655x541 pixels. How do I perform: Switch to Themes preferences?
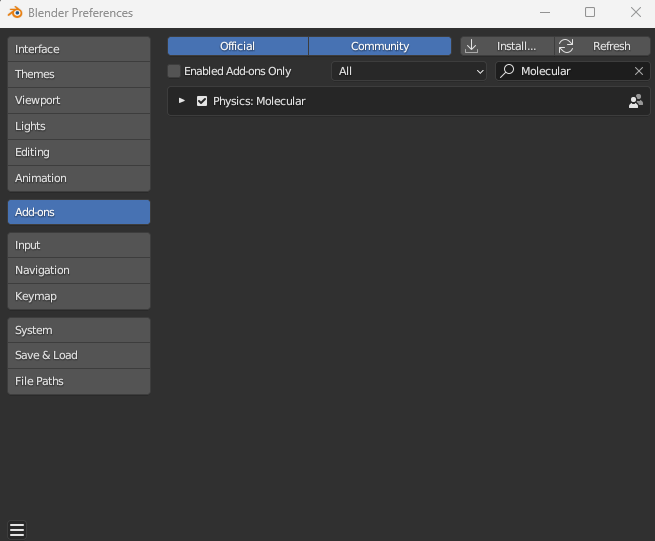tap(79, 74)
